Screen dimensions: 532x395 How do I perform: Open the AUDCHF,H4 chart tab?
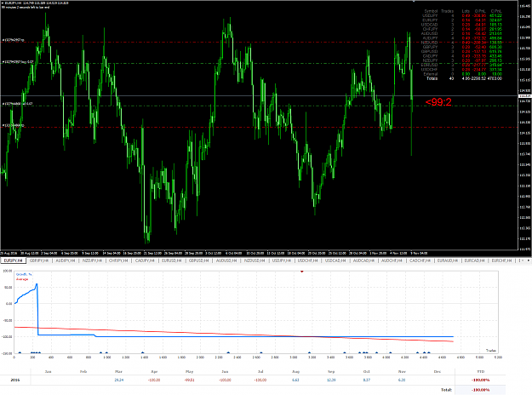[392, 260]
